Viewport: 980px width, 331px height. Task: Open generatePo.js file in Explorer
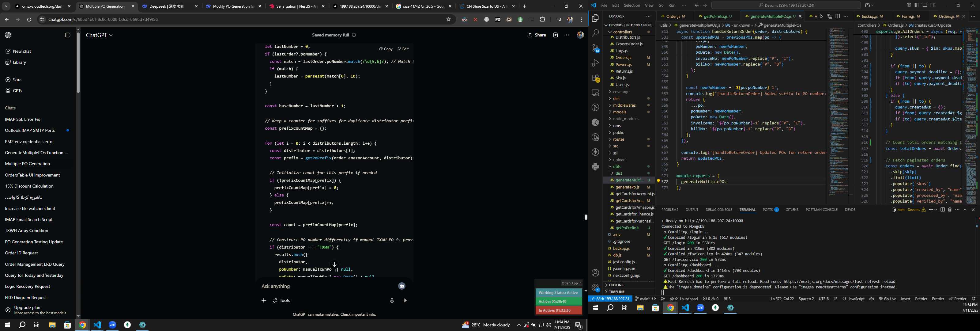[627, 187]
